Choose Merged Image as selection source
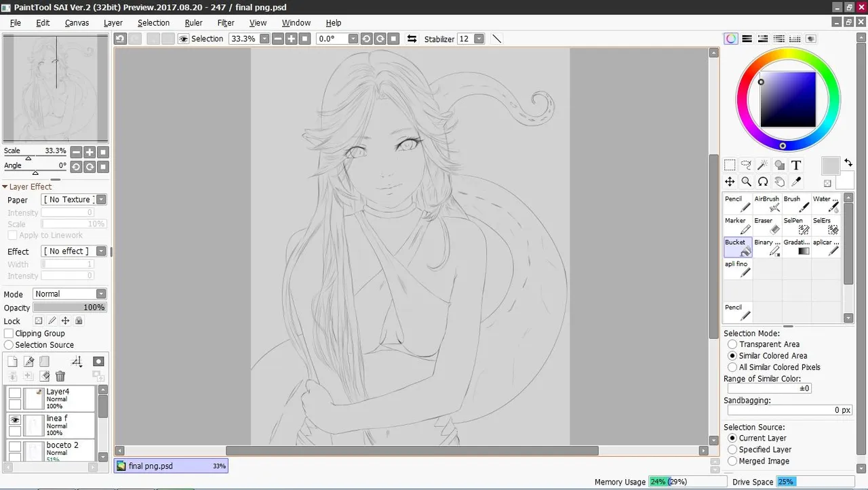 point(732,461)
